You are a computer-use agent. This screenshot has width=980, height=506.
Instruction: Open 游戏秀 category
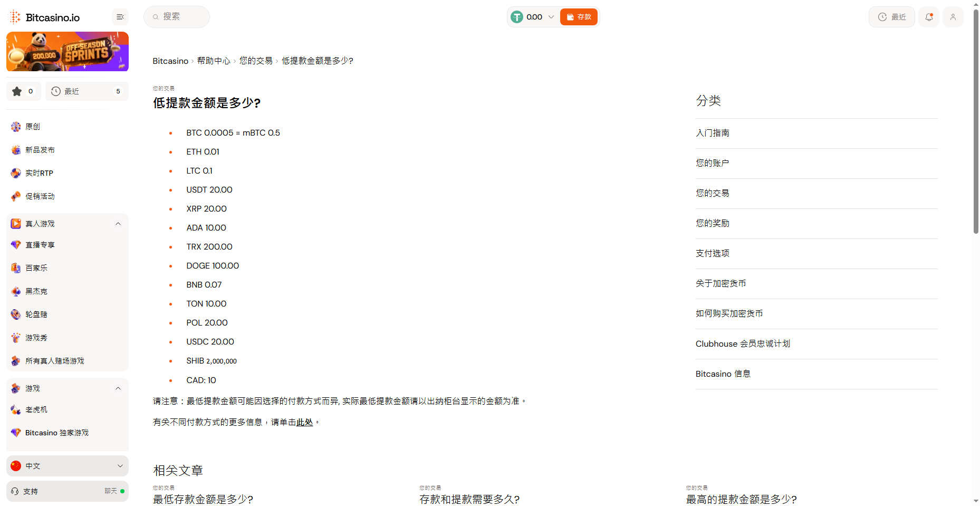coord(36,338)
